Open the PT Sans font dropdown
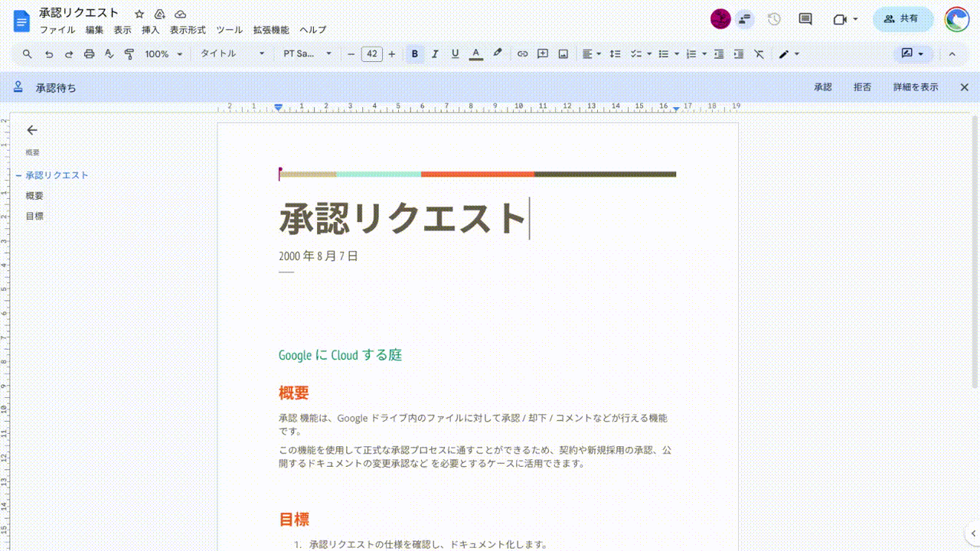Screen dimensions: 980x551 click(x=307, y=54)
